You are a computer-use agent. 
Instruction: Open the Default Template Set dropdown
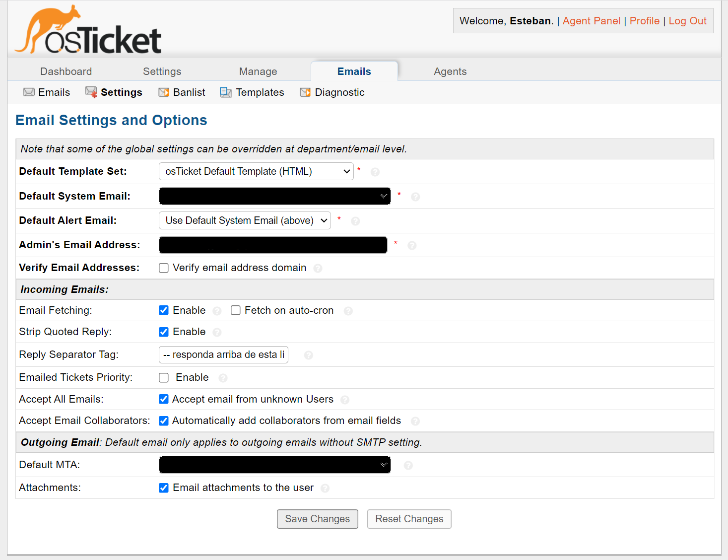[x=256, y=171]
